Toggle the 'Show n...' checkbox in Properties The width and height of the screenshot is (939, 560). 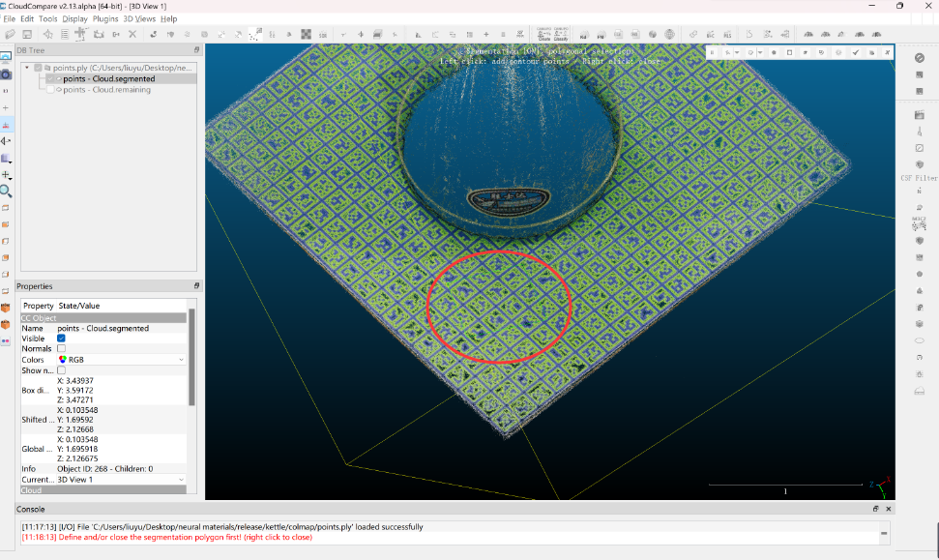61,370
